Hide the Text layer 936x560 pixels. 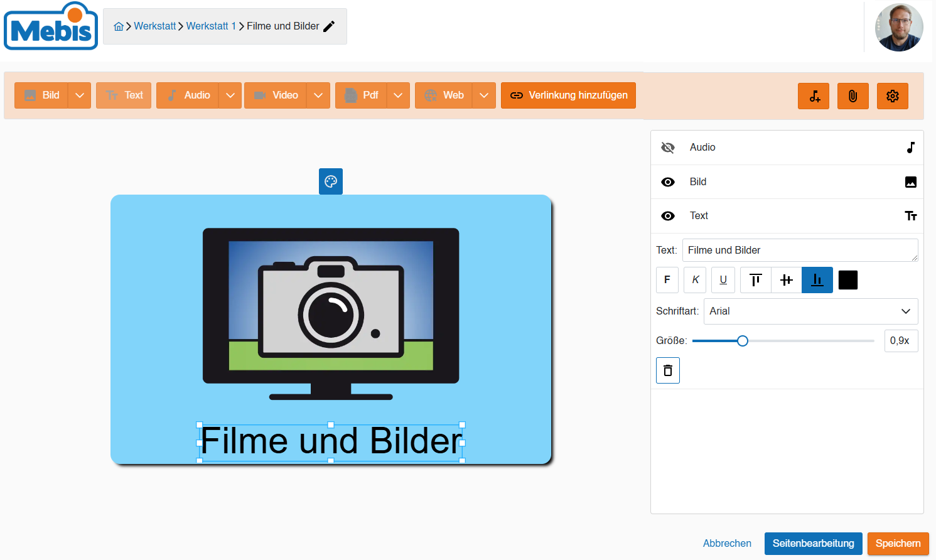tap(668, 216)
